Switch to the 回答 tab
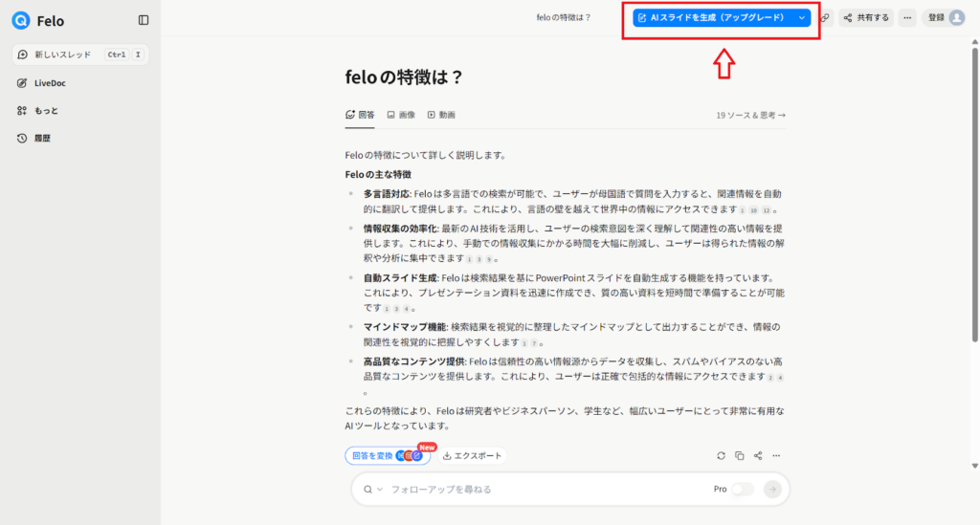 360,115
